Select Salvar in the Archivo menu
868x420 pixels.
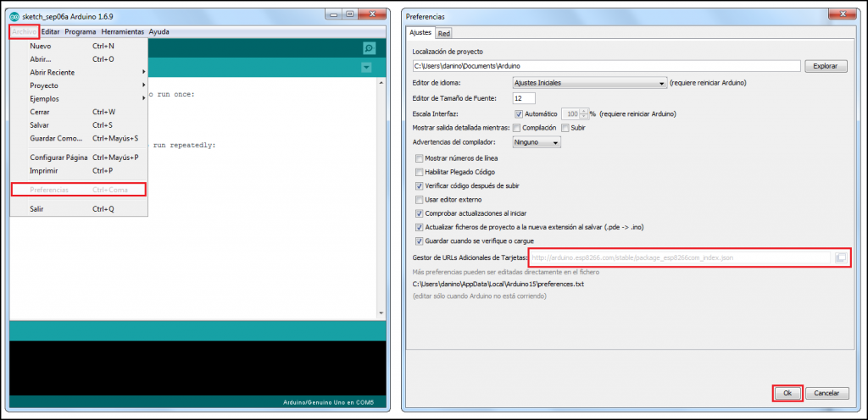79,124
